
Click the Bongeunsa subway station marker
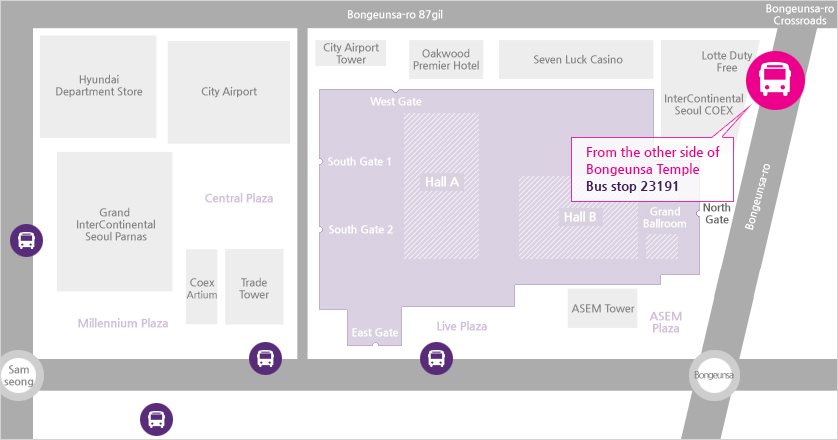(x=714, y=375)
